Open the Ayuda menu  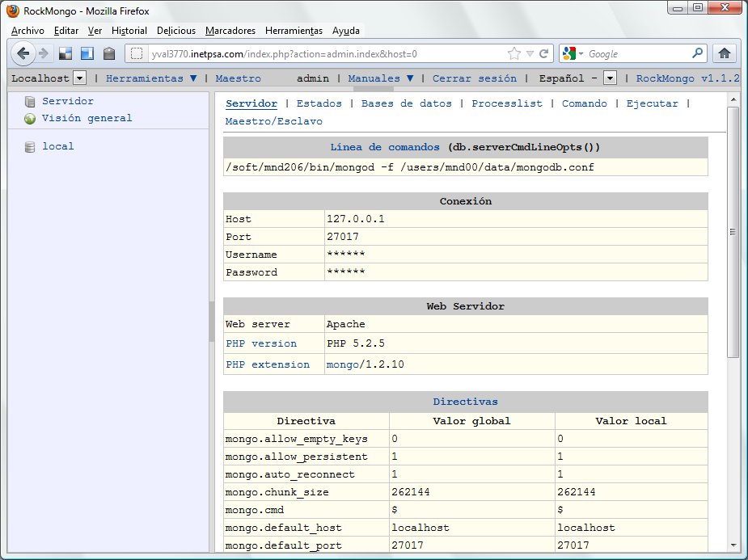[x=346, y=31]
